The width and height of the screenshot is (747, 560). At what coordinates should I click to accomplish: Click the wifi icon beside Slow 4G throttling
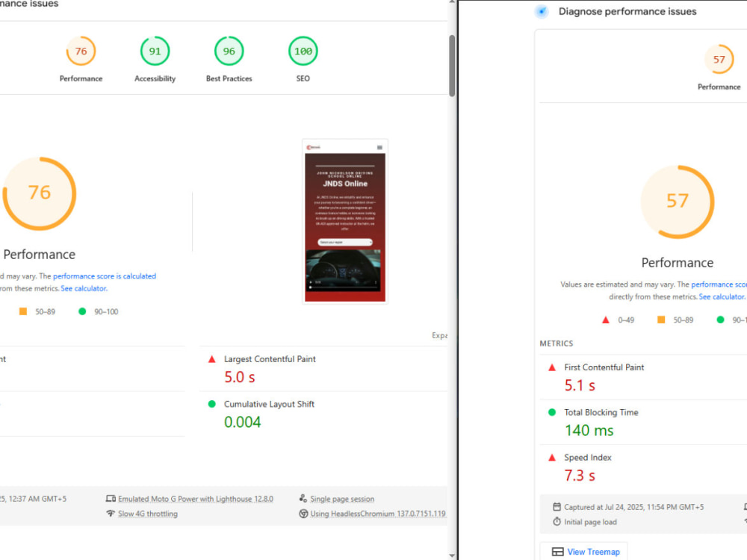(111, 514)
